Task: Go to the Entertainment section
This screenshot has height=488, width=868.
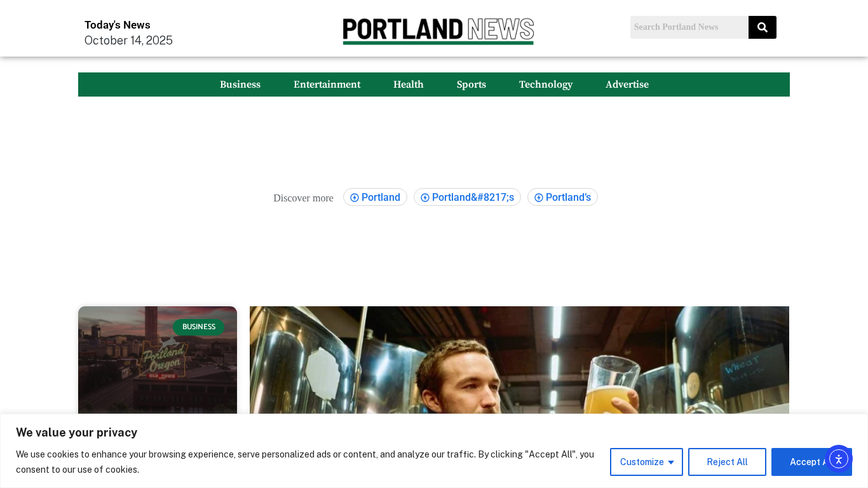Action: pyautogui.click(x=327, y=85)
